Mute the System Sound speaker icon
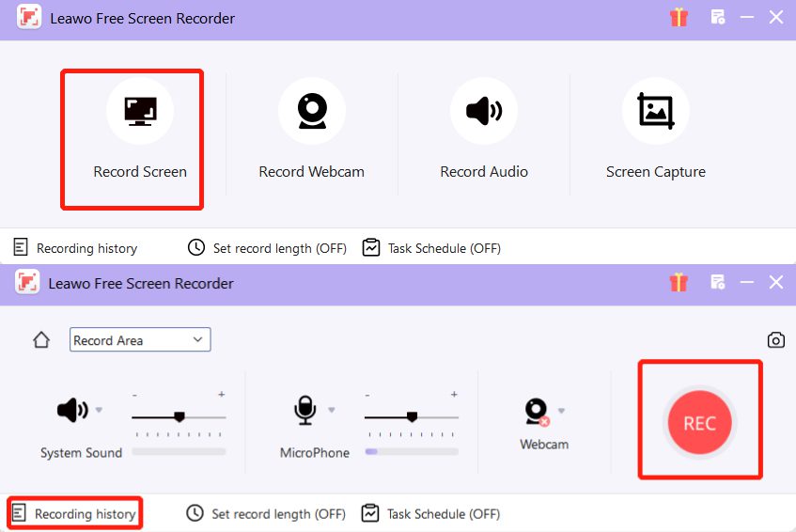796x532 pixels. (x=71, y=410)
